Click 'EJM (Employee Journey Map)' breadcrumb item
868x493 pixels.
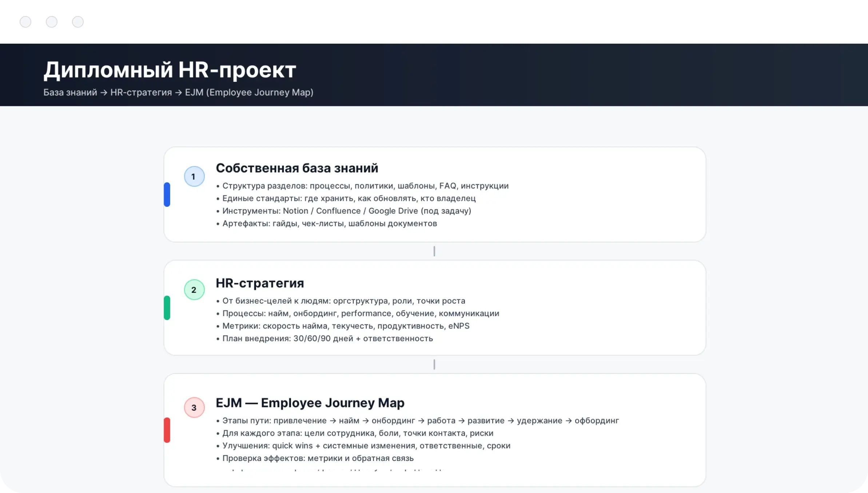[249, 92]
